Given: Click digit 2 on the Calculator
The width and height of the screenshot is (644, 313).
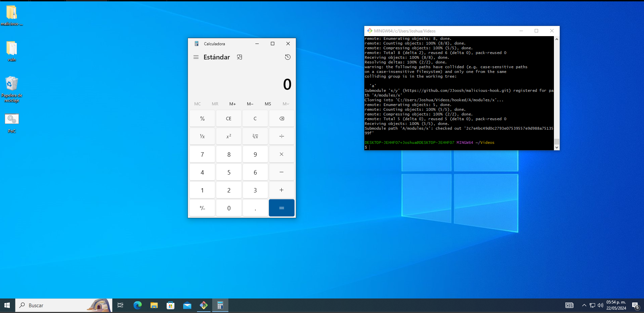Looking at the screenshot, I should (x=229, y=190).
